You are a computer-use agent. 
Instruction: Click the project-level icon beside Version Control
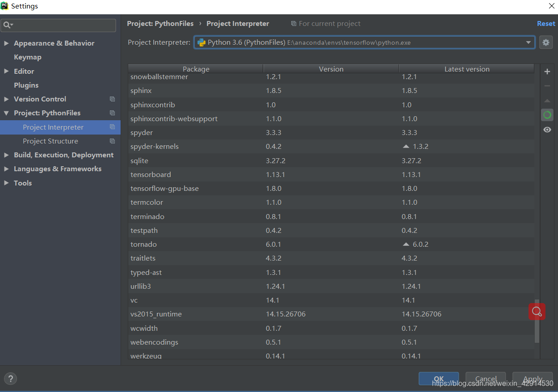pyautogui.click(x=112, y=99)
